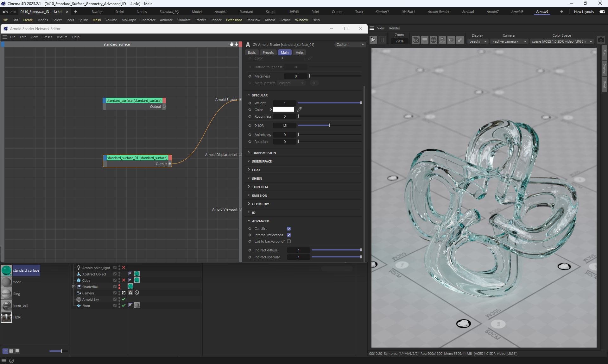Viewport: 608px width, 364px height.
Task: Open the Color Space dropdown
Action: pyautogui.click(x=562, y=41)
